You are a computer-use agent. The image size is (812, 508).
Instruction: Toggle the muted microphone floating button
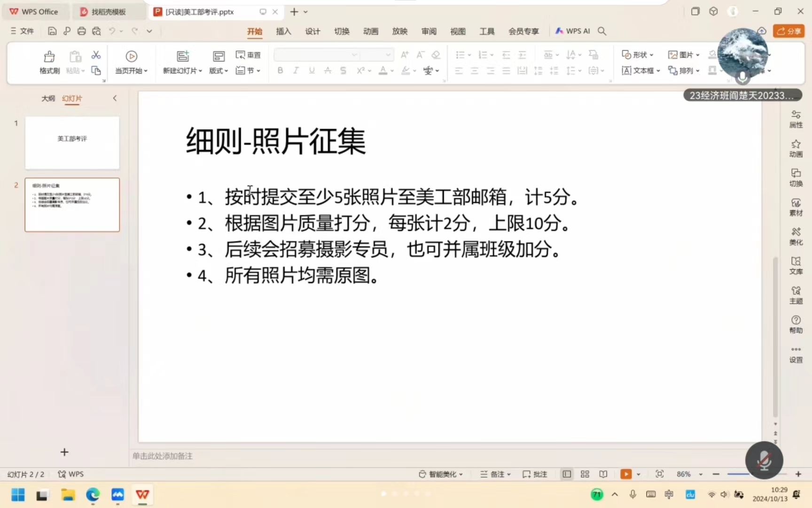click(x=764, y=460)
